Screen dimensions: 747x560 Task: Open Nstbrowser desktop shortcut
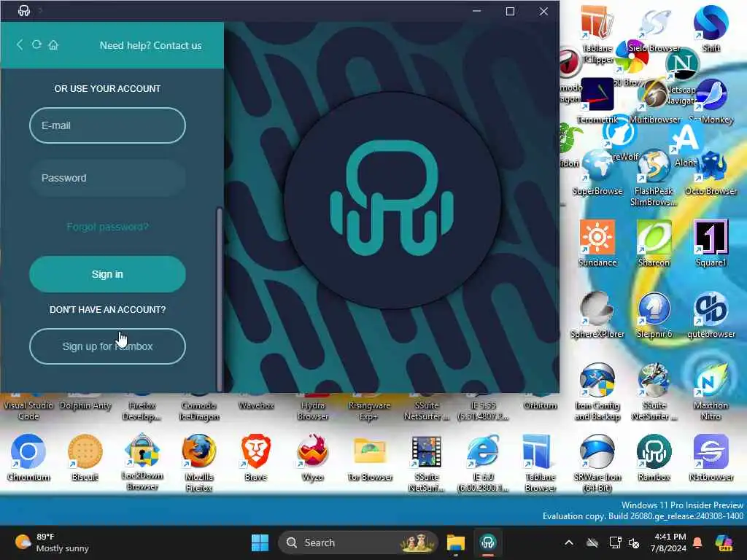click(711, 457)
